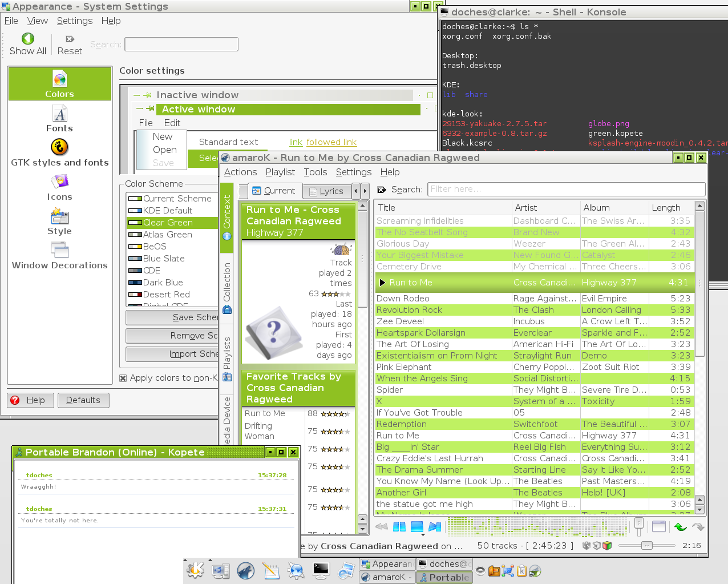Viewport: 728px width, 584px height.
Task: Clear the amaroK playlist search filter icon
Action: 382,189
